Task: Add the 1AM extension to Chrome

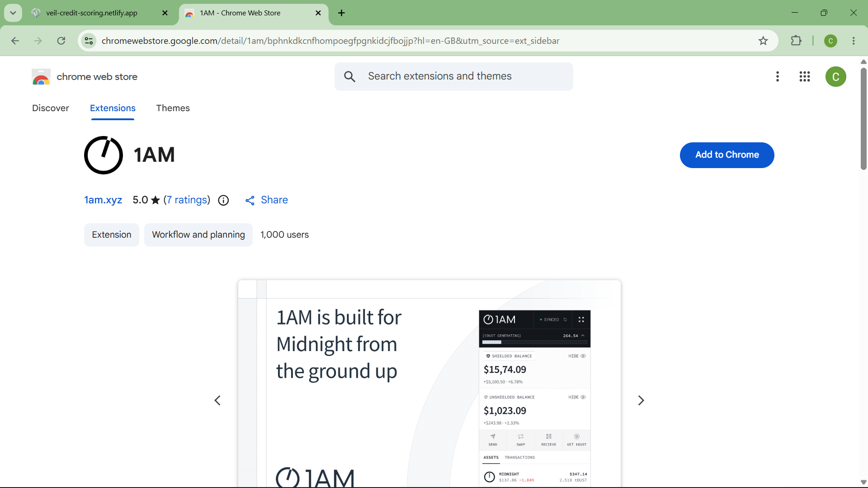Action: (727, 155)
